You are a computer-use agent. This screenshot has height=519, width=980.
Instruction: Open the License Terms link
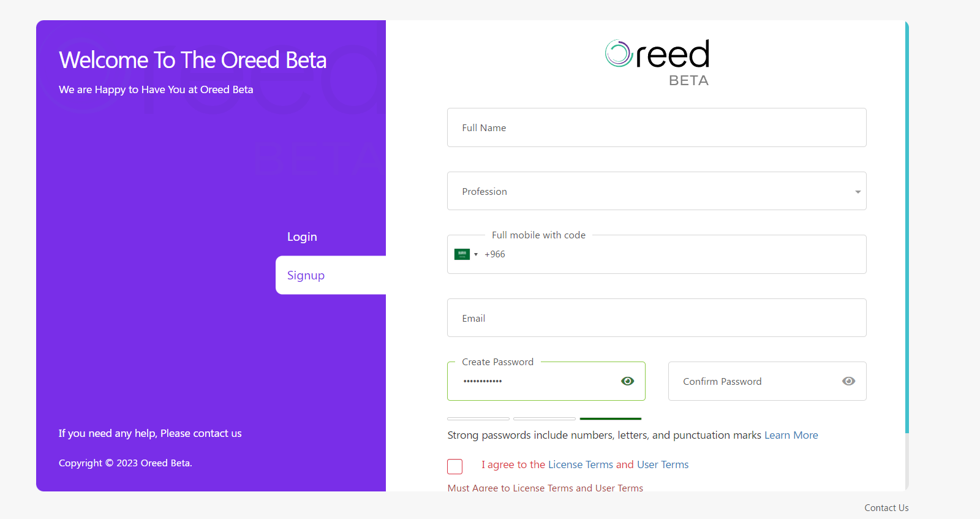coord(580,464)
